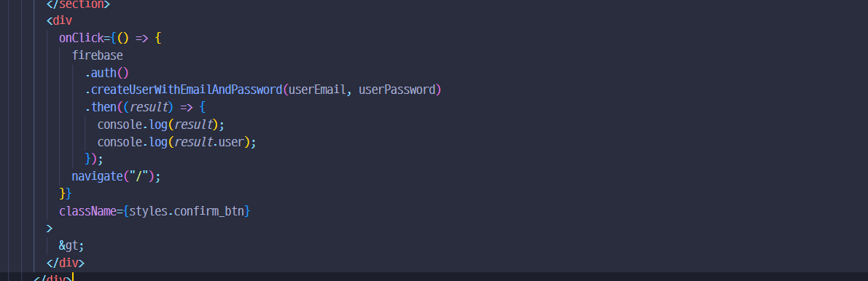Viewport: 868px width, 281px height.
Task: Select the .auth() method call
Action: coord(107,73)
